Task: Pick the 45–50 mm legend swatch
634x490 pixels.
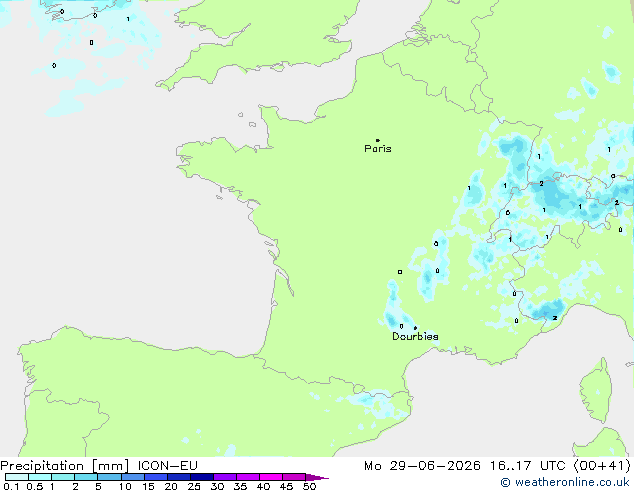Action: click(294, 477)
